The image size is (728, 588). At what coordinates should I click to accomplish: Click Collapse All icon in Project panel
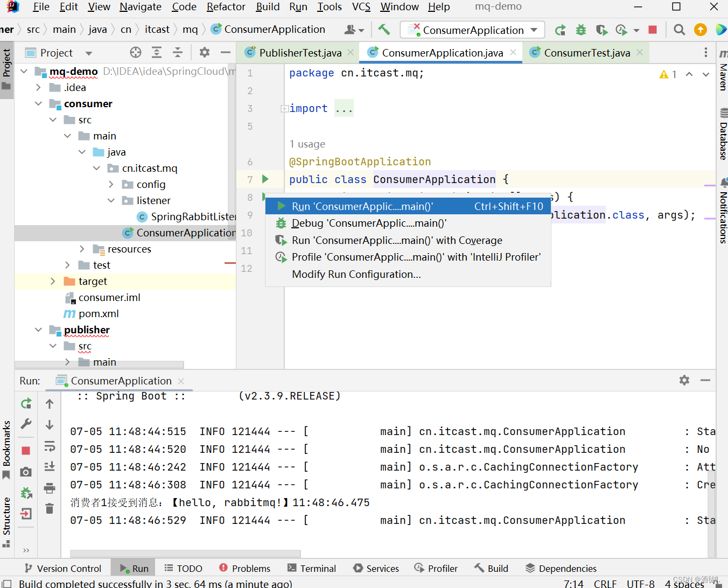click(x=178, y=52)
